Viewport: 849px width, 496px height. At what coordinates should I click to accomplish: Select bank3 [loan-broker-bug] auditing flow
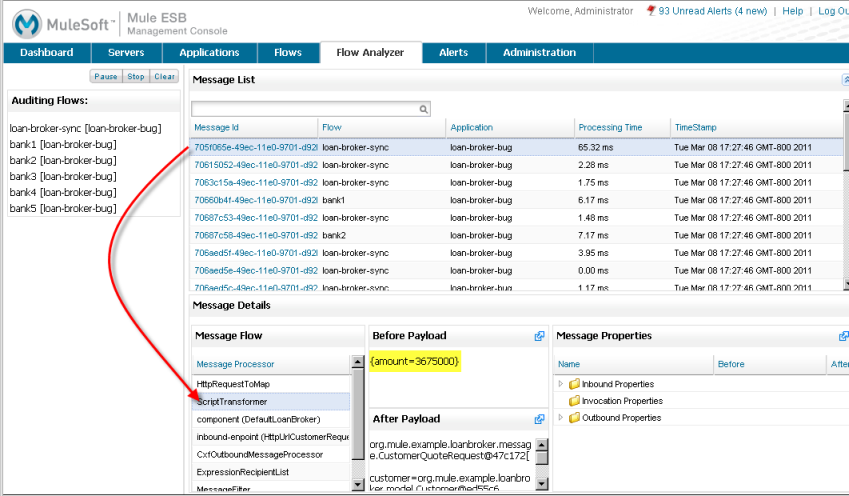coord(62,176)
